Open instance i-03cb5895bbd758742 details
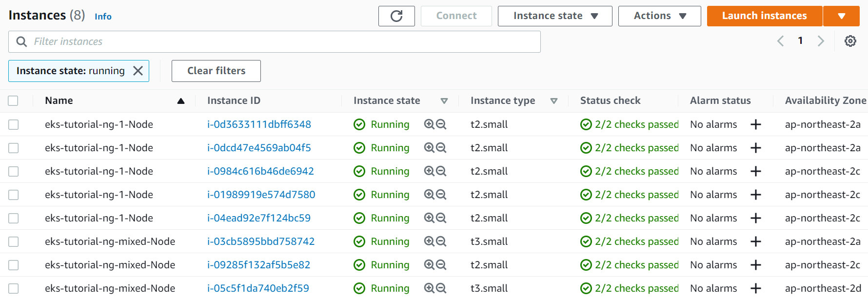 [x=261, y=241]
